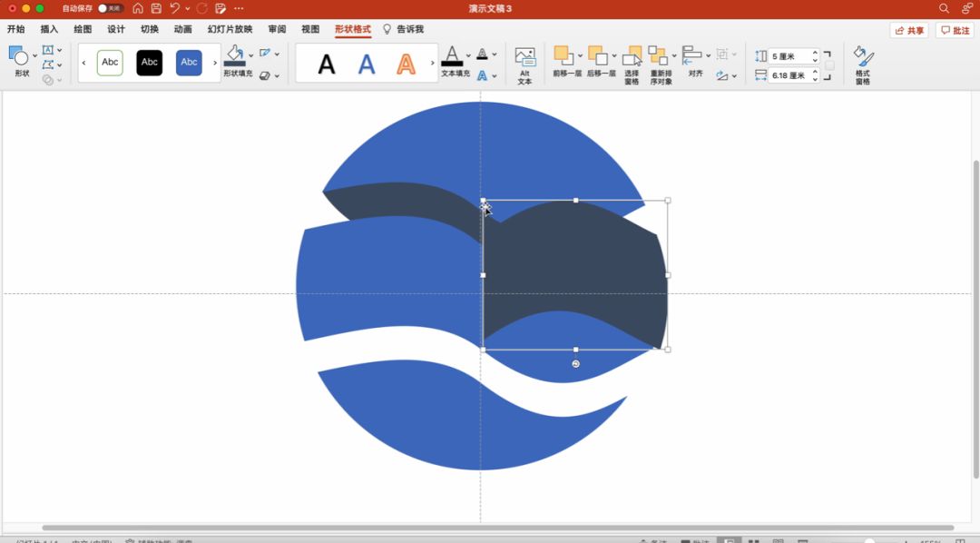Click the shape outline pen icon
The width and height of the screenshot is (980, 543).
[x=266, y=54]
